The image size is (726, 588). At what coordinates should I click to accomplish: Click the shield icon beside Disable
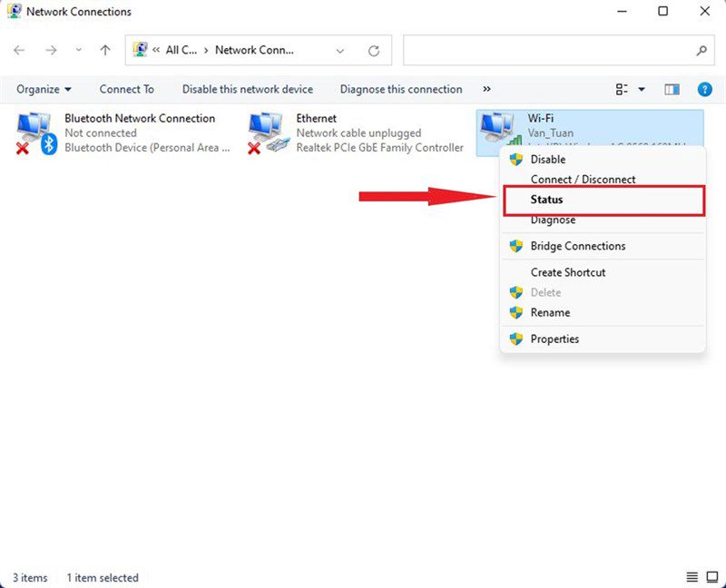pos(515,160)
